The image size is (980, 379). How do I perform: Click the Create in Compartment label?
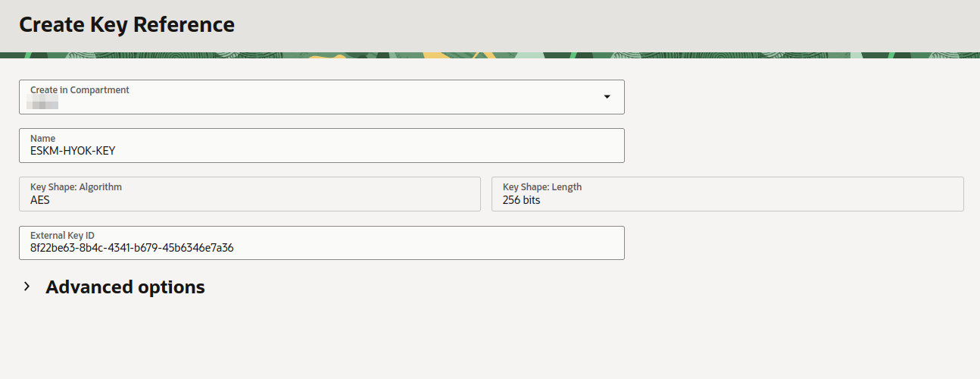tap(80, 89)
